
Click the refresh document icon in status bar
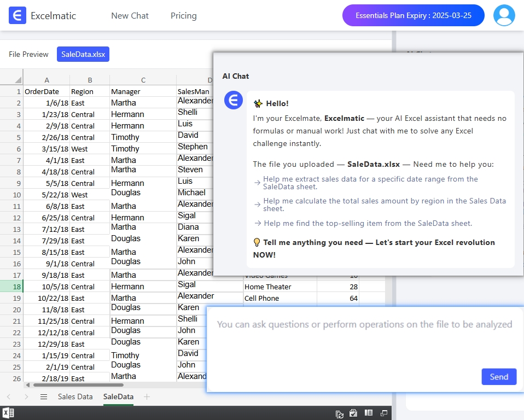pyautogui.click(x=340, y=413)
